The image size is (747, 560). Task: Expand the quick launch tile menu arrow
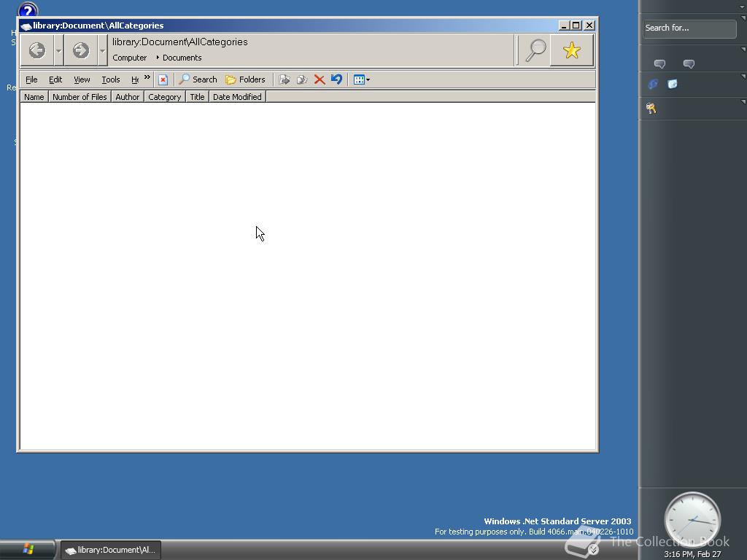[x=743, y=76]
